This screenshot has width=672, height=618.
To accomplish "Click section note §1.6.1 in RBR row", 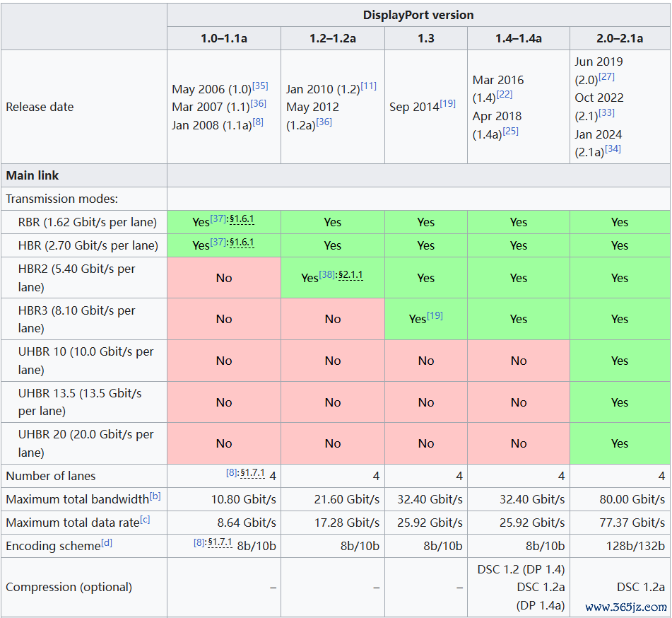I will click(x=242, y=219).
